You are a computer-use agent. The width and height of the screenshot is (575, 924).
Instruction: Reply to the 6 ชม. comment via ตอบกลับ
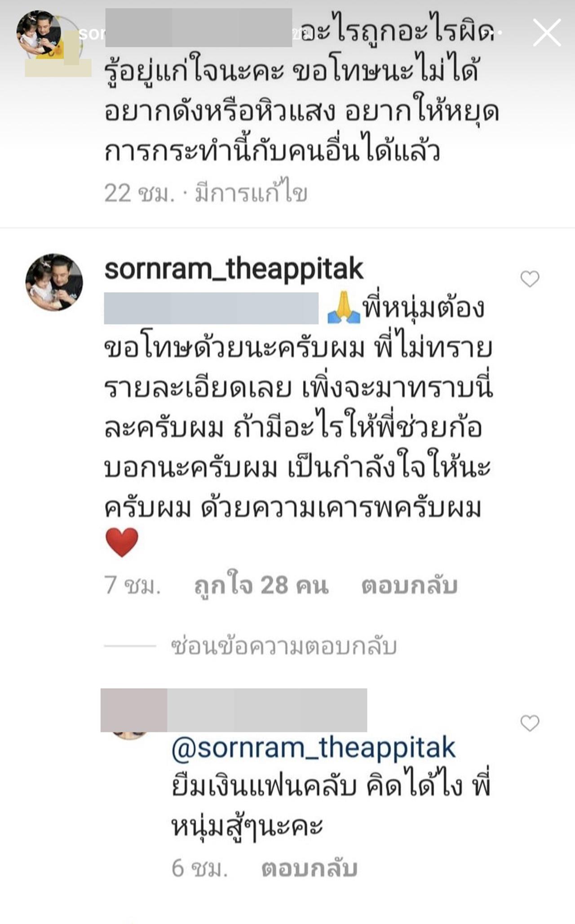coord(310,868)
